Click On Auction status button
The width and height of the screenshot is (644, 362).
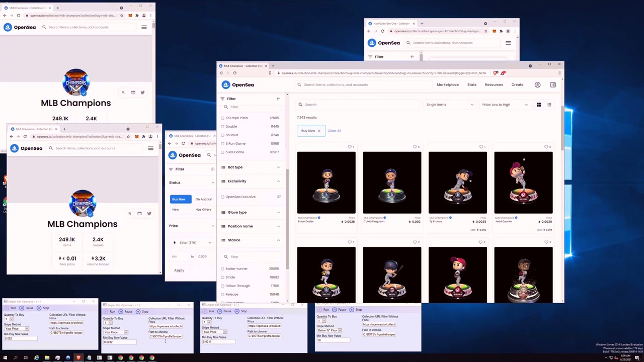click(204, 199)
